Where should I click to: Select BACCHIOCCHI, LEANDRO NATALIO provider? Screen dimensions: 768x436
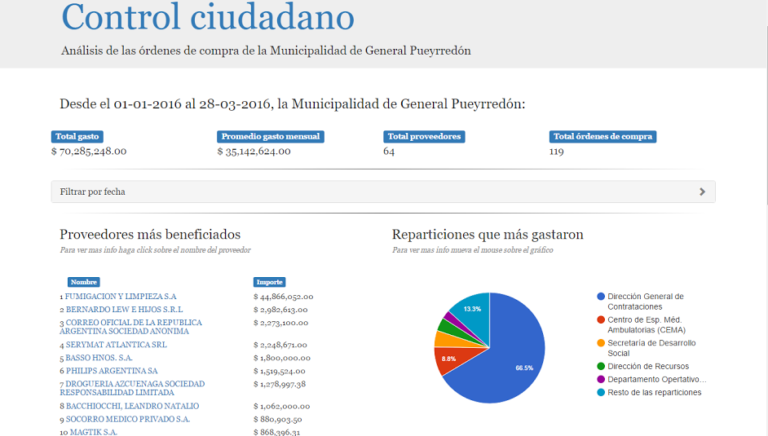coord(131,406)
